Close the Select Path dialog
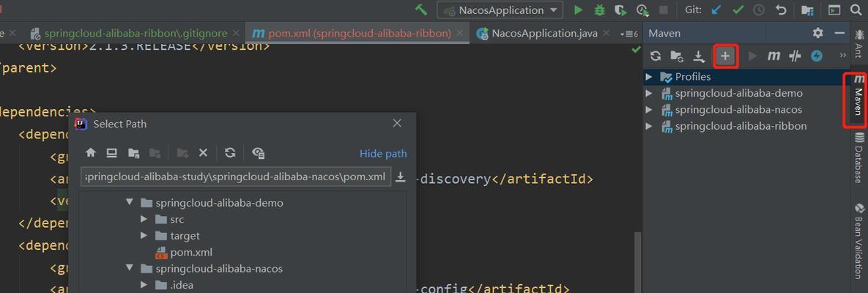The width and height of the screenshot is (868, 293). [x=397, y=124]
